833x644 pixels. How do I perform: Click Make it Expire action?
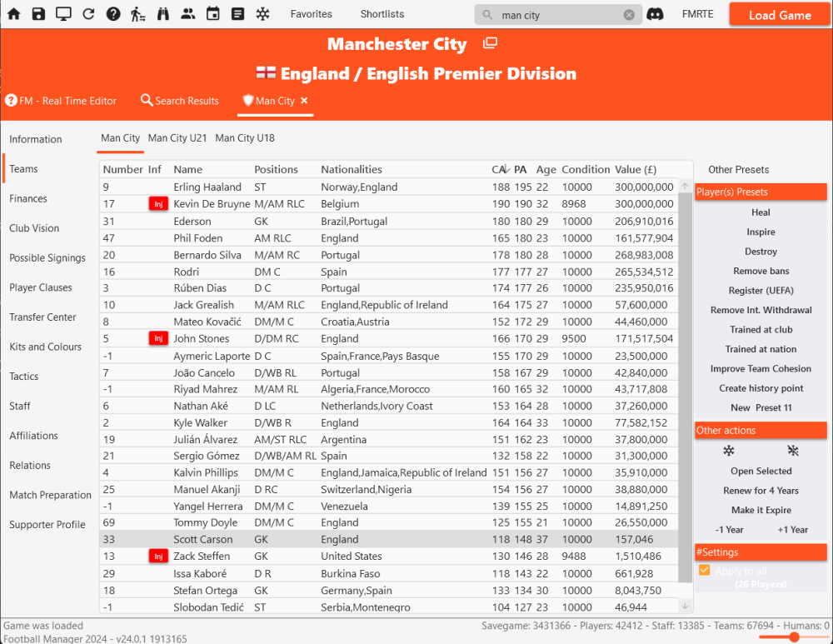[761, 510]
